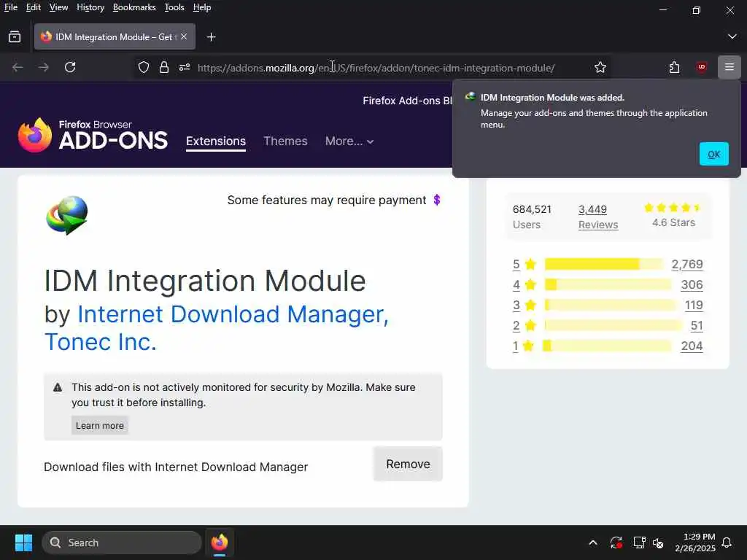
Task: Click warning triangle icon in security notice
Action: 58,387
